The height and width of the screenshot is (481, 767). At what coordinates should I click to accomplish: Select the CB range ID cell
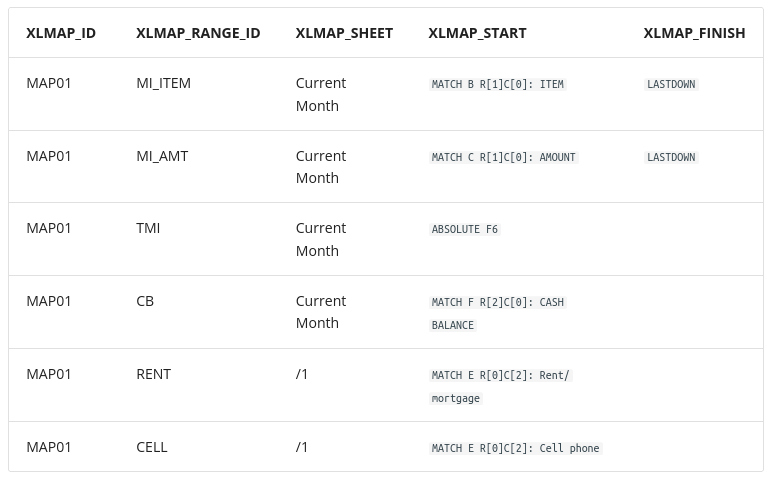145,301
